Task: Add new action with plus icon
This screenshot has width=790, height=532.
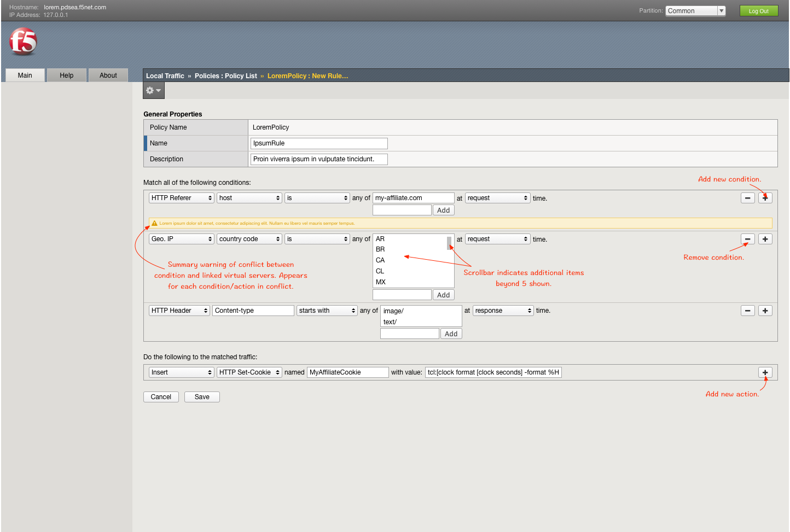Action: tap(765, 372)
